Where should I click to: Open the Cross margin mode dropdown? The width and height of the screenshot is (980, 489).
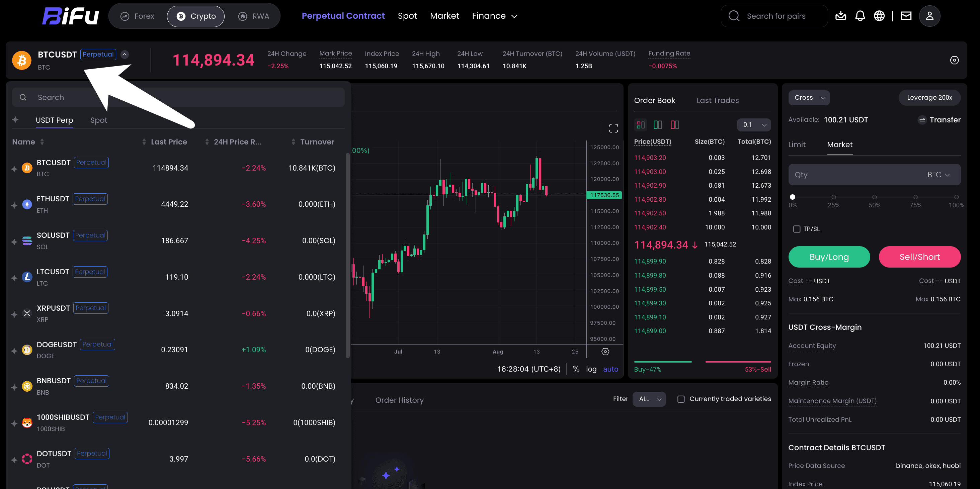coord(809,98)
